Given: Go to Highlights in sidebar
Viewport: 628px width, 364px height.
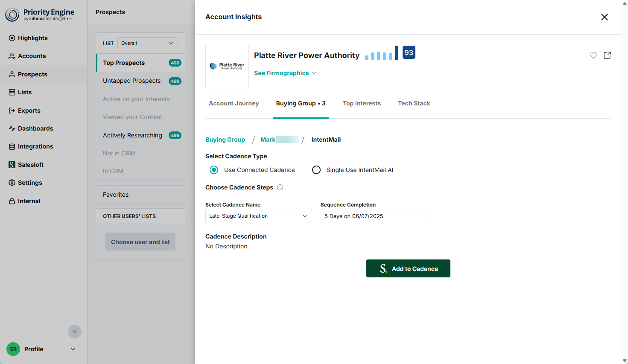Looking at the screenshot, I should 32,38.
